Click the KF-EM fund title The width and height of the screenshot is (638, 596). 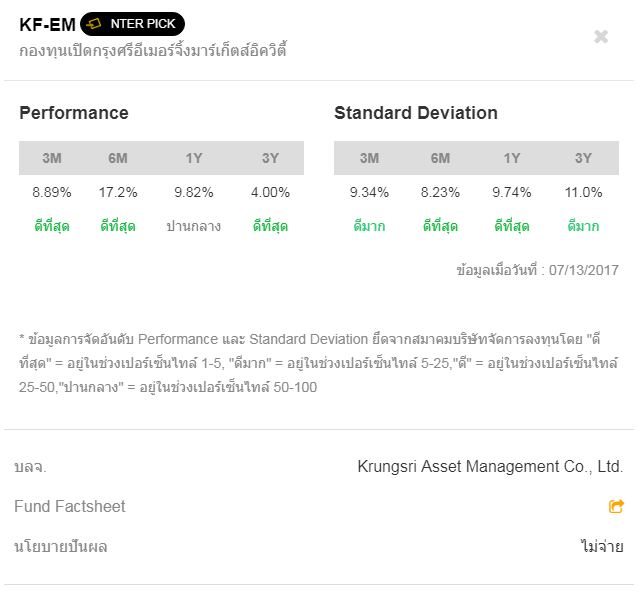point(47,25)
